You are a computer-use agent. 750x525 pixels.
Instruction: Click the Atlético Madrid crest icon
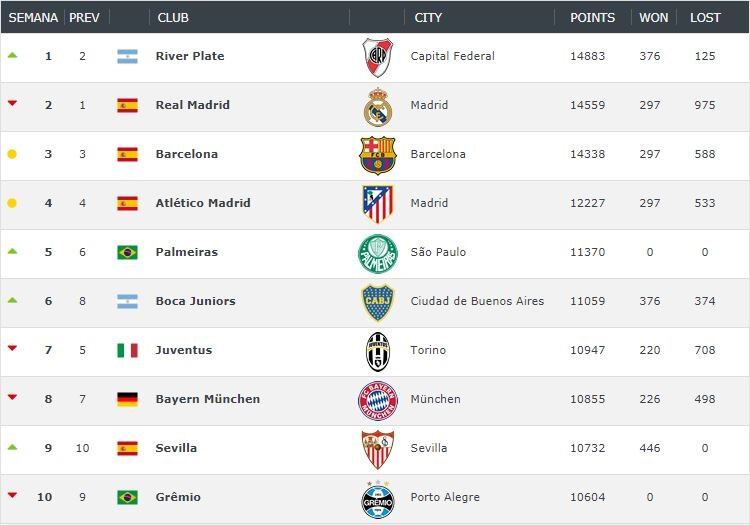pos(377,204)
